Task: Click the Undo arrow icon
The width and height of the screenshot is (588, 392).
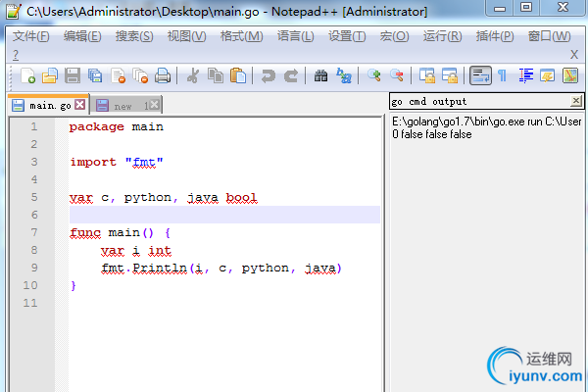Action: click(269, 75)
